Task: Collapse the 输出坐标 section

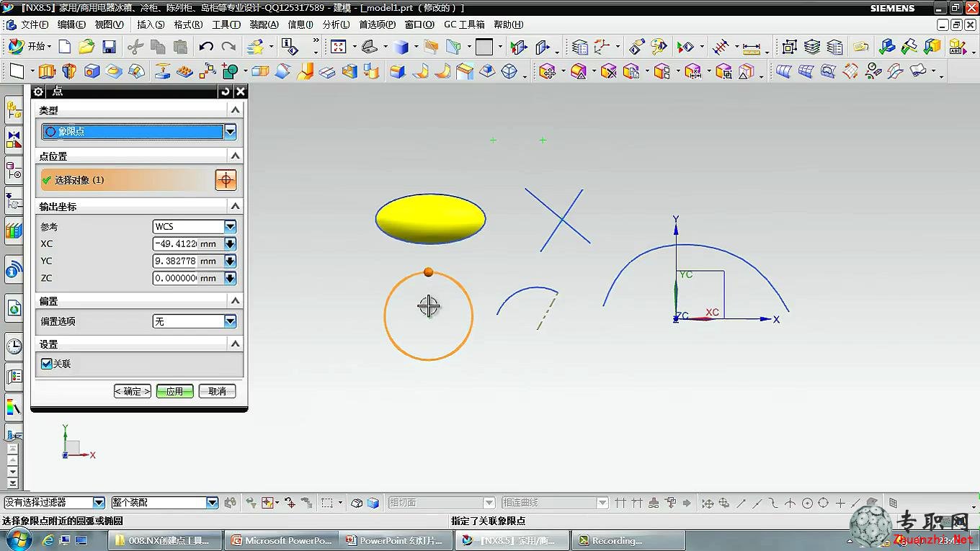Action: (x=235, y=207)
